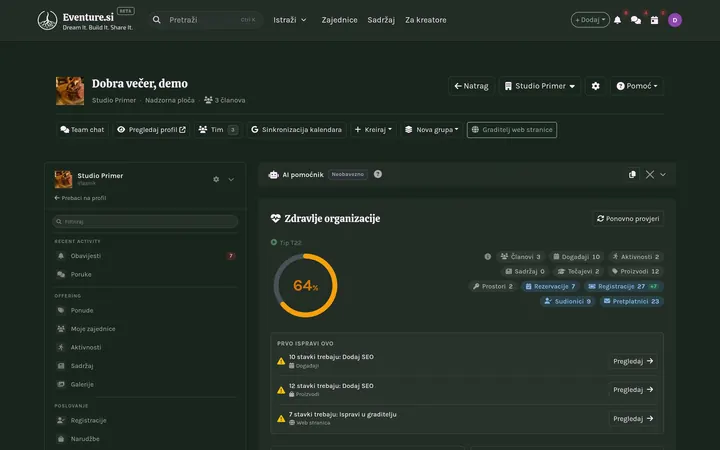Open Obavijesti in sidebar
Image resolution: width=720 pixels, height=450 pixels.
(146, 256)
